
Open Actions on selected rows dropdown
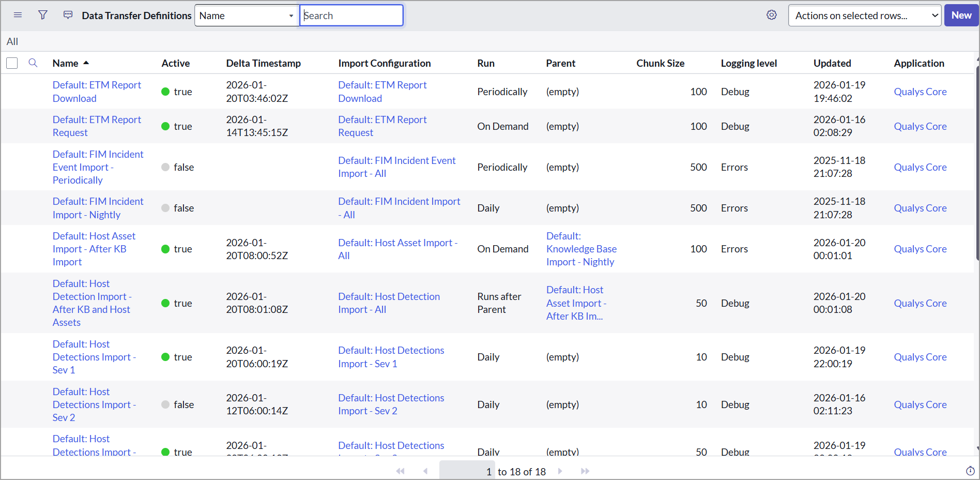[x=865, y=16]
